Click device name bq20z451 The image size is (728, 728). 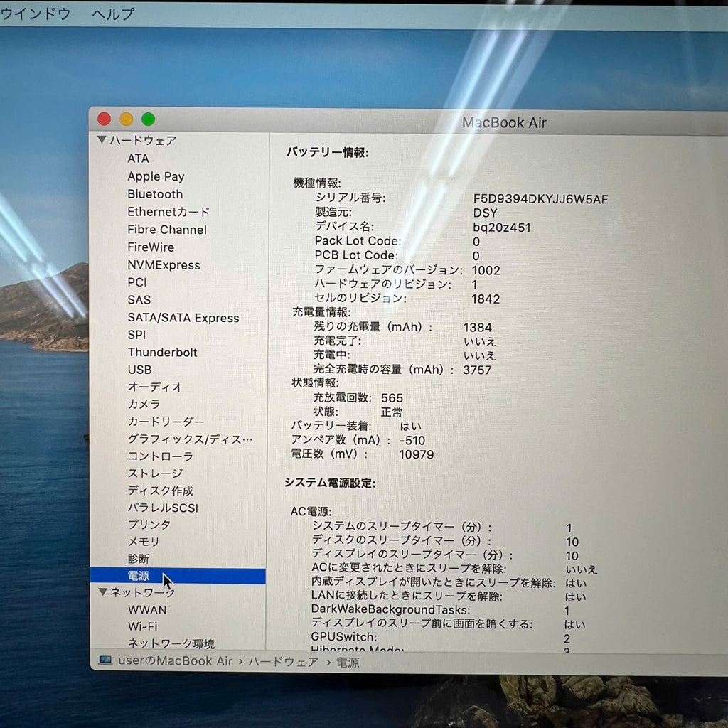click(x=501, y=227)
